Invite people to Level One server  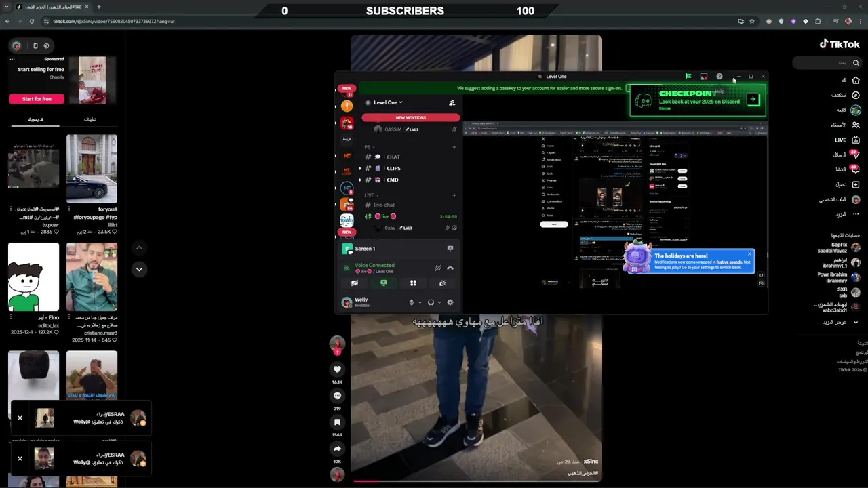[x=452, y=102]
